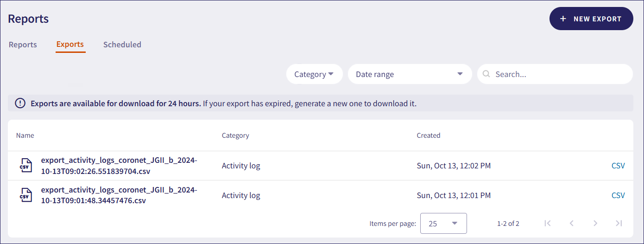
Task: Switch to the Reports tab
Action: [x=23, y=45]
